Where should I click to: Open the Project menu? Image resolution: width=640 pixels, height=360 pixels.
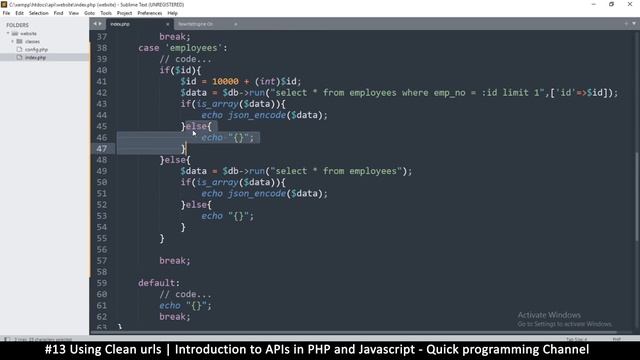pyautogui.click(x=124, y=13)
